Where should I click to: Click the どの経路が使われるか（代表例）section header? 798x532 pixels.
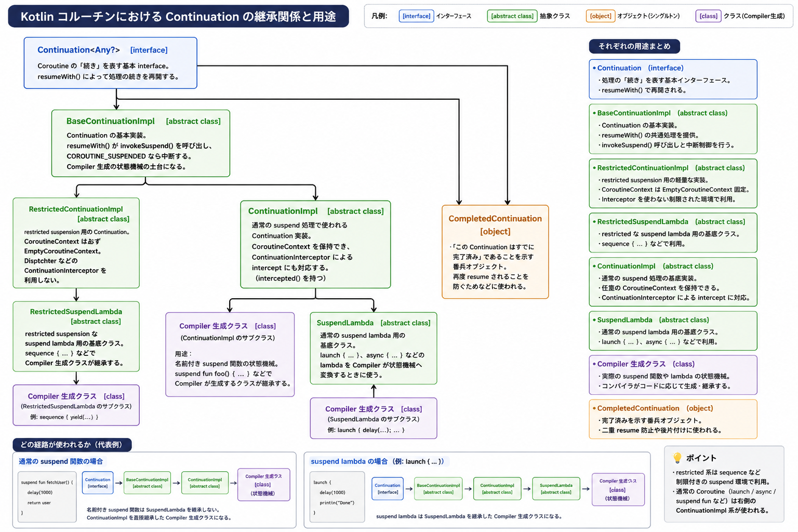tap(72, 445)
